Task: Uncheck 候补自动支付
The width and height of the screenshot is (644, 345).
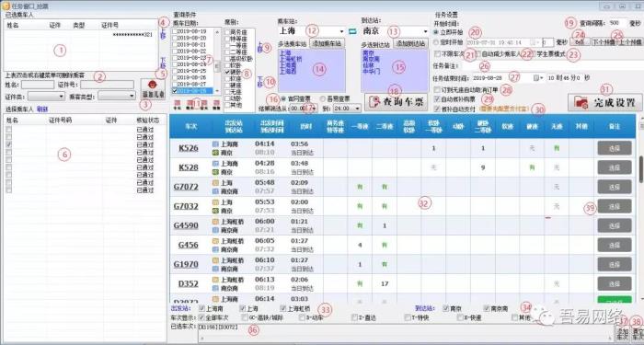Action: tap(437, 109)
